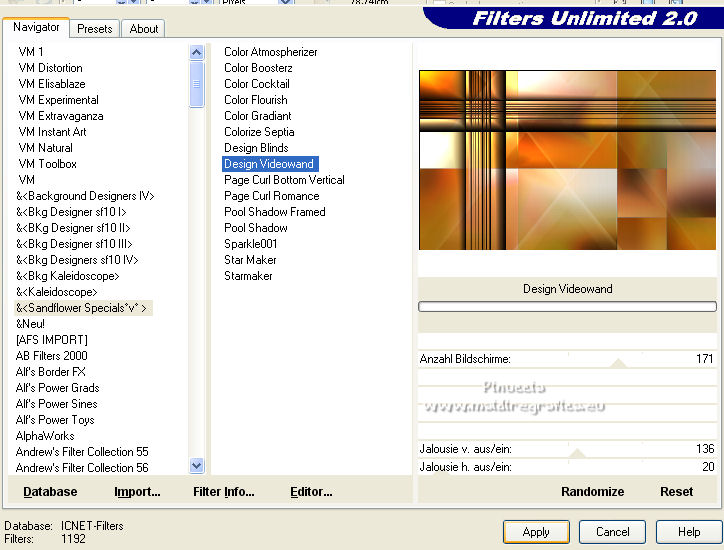Choose Color Flourish filter
Screen dimensions: 724x550
tap(255, 100)
